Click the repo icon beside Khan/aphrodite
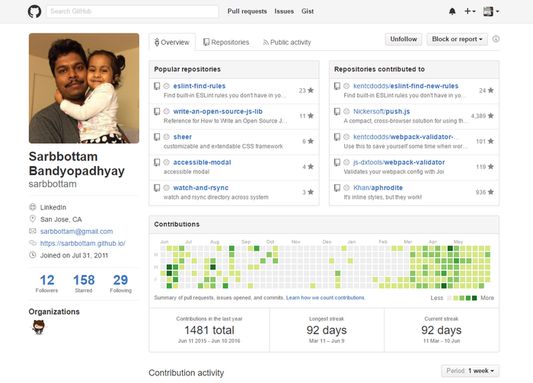 pos(337,188)
